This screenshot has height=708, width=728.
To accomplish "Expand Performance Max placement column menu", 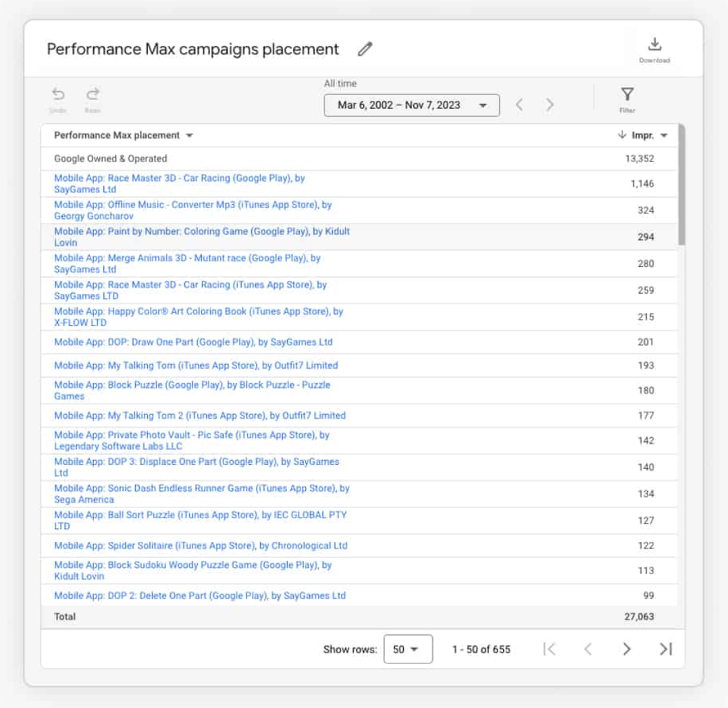I will (x=189, y=136).
